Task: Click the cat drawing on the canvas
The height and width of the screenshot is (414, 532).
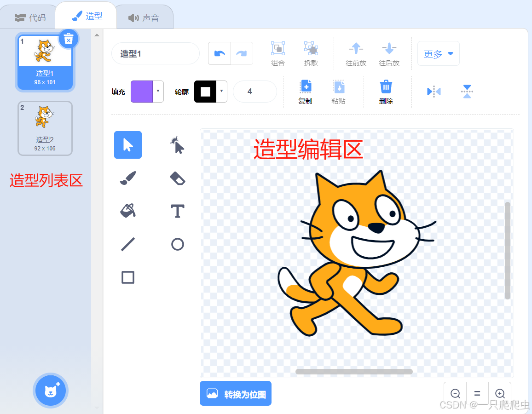Action: pyautogui.click(x=356, y=253)
